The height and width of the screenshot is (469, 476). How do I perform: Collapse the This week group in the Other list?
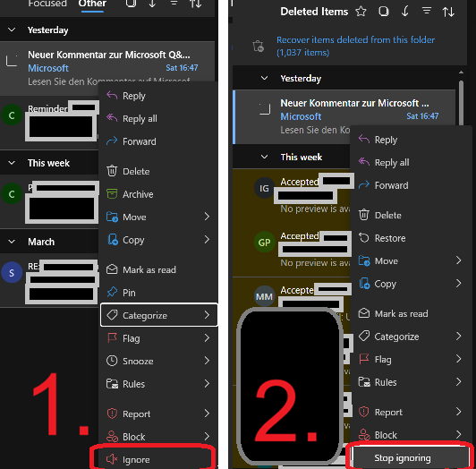pos(12,163)
